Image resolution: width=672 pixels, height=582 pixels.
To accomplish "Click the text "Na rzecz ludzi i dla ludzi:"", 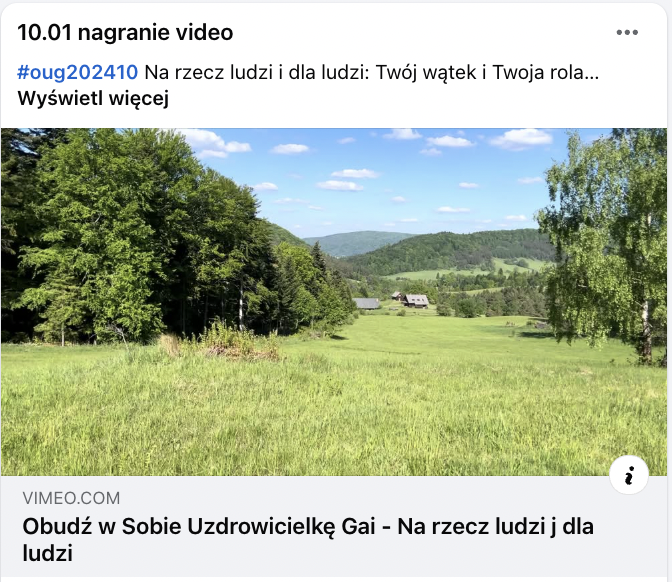I will 258,72.
